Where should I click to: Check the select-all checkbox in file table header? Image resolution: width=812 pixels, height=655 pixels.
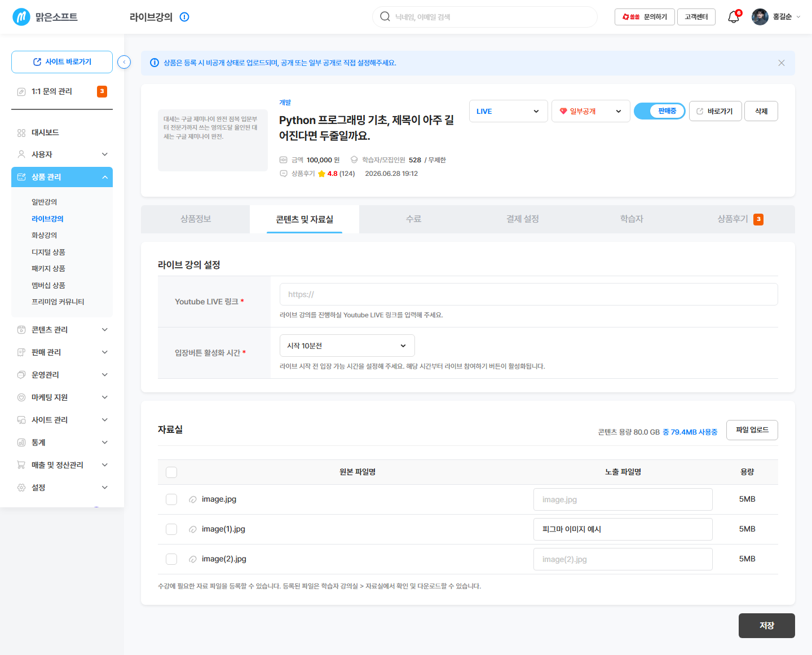coord(171,472)
